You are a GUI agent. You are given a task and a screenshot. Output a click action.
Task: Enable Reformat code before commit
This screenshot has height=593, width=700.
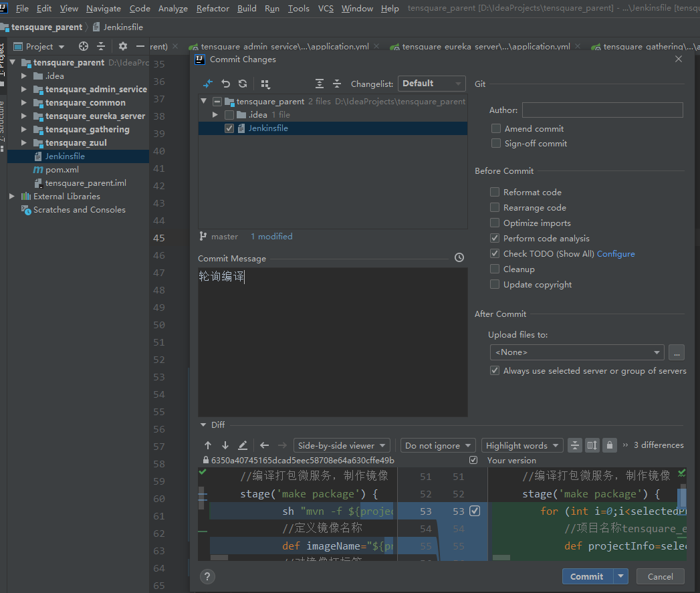(x=495, y=192)
